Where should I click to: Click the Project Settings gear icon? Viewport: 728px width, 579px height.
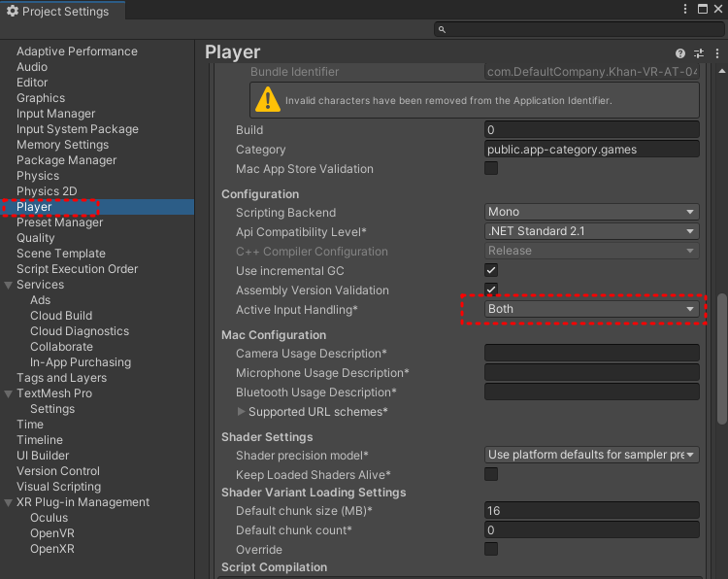coord(13,11)
